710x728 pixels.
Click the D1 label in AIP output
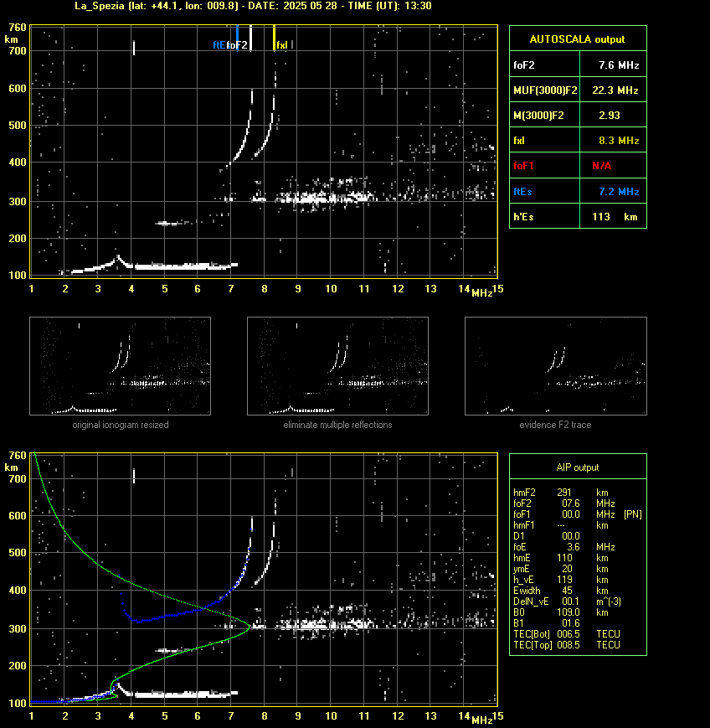pyautogui.click(x=519, y=536)
